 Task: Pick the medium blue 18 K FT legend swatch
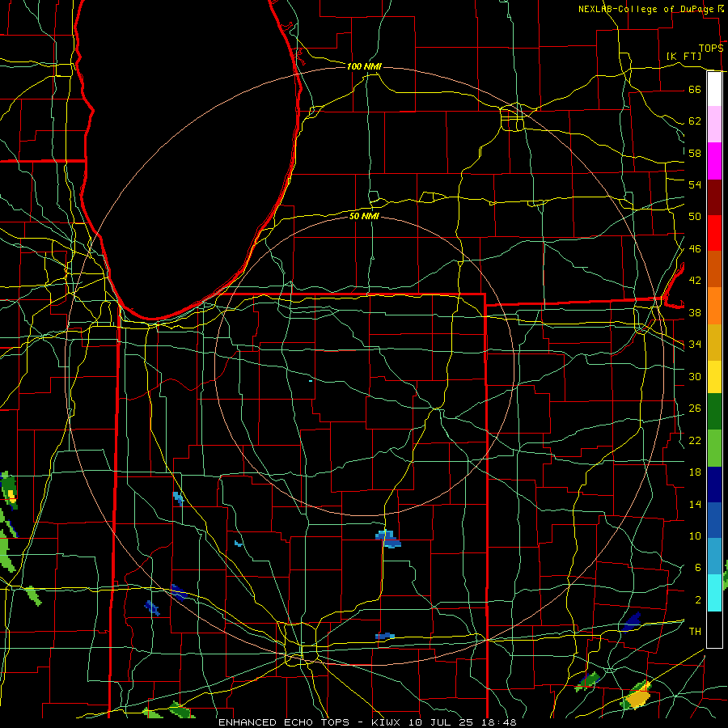click(x=714, y=520)
